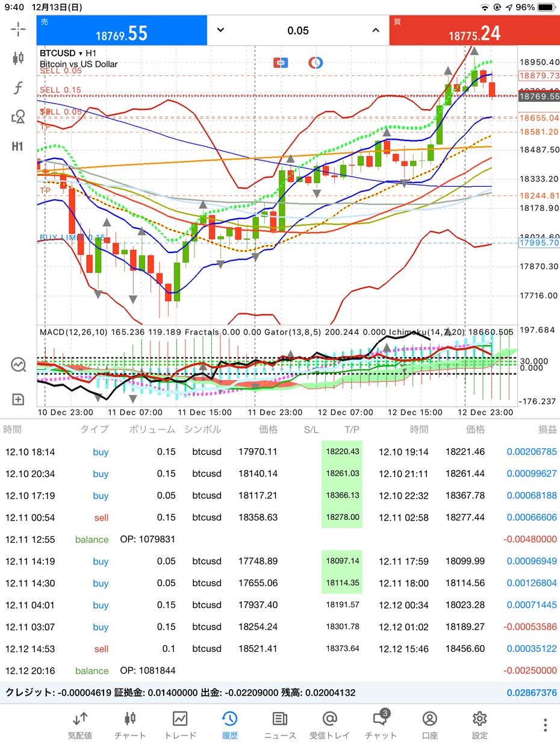Sort history by the タイプ column header

pyautogui.click(x=95, y=430)
